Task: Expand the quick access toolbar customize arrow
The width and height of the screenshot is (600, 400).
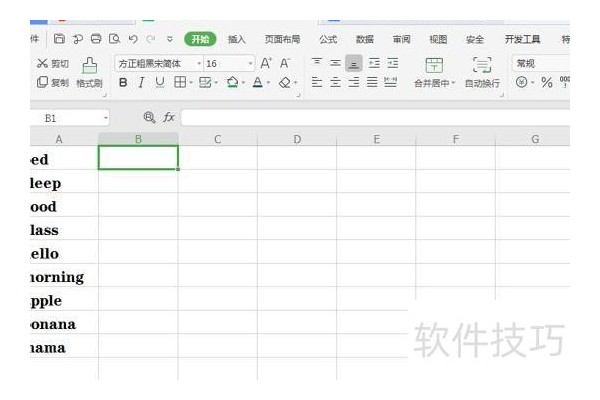Action: coord(170,39)
